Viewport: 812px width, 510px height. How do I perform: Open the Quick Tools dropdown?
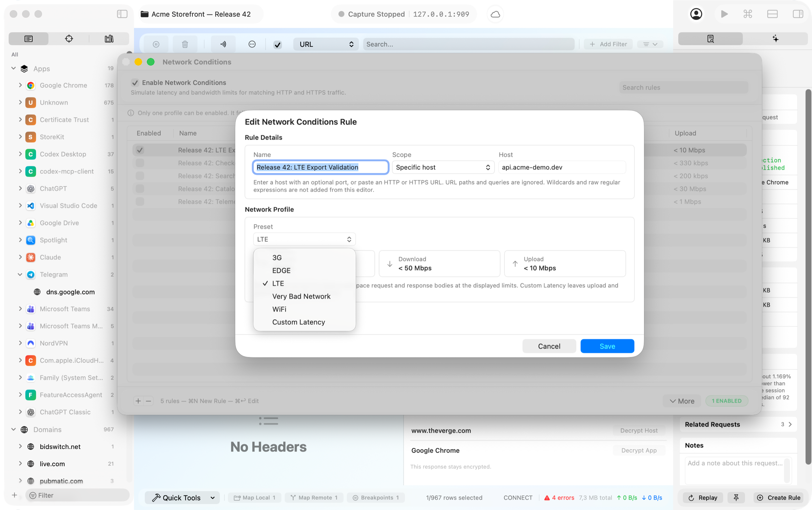coord(182,498)
